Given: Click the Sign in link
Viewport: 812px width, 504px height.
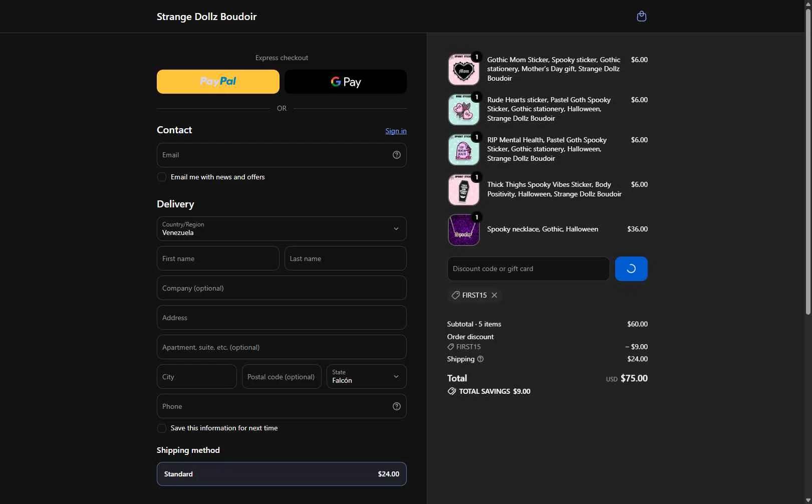Looking at the screenshot, I should pos(396,131).
